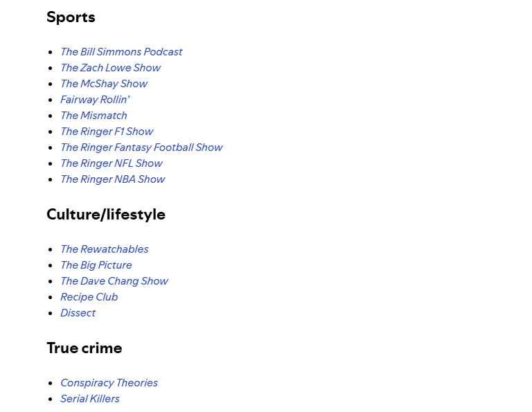Go to The Mismatch podcast

pos(94,116)
